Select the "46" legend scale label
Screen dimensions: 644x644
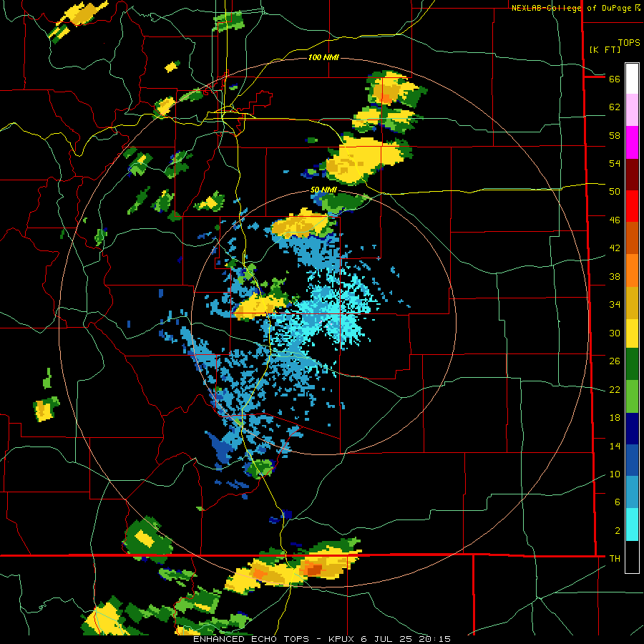coord(615,220)
